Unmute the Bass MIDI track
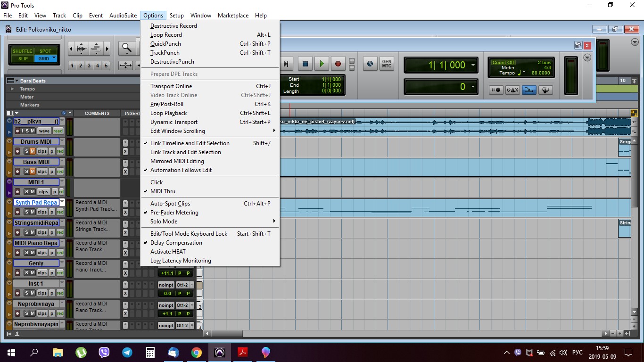 (33, 172)
